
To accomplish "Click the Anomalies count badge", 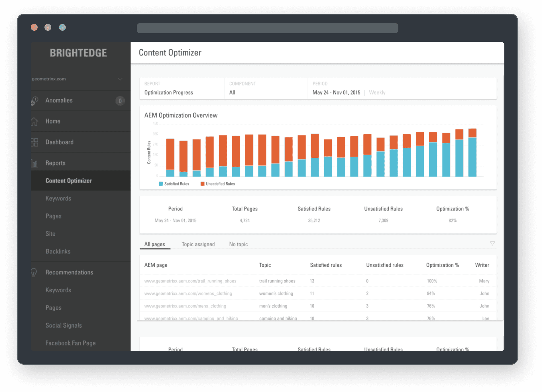I will (x=120, y=101).
